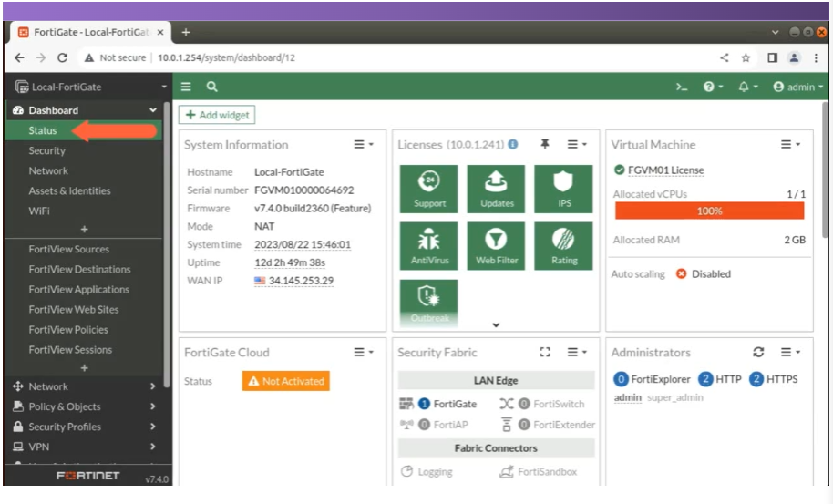Click the FortiSandbox fabric connector
This screenshot has width=833, height=504.
pos(547,471)
